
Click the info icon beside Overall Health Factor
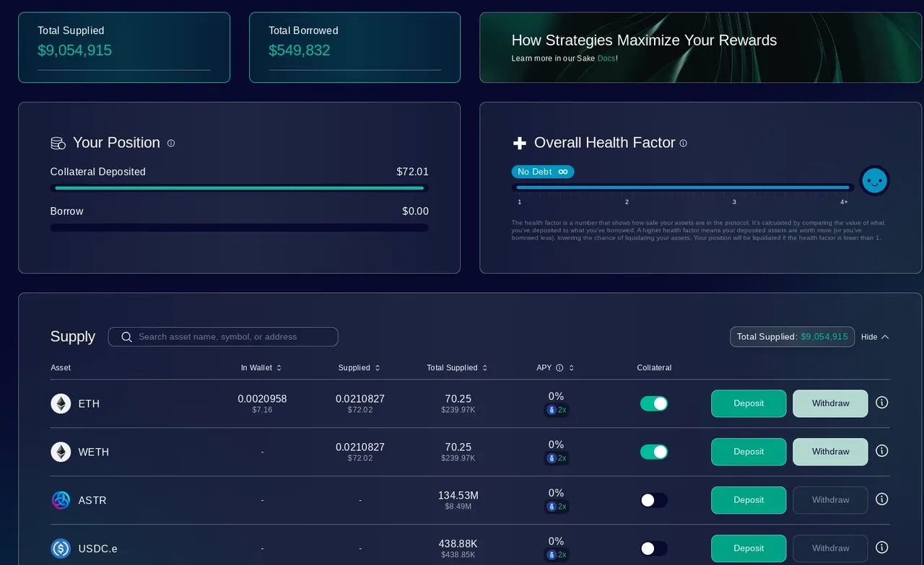coord(683,143)
